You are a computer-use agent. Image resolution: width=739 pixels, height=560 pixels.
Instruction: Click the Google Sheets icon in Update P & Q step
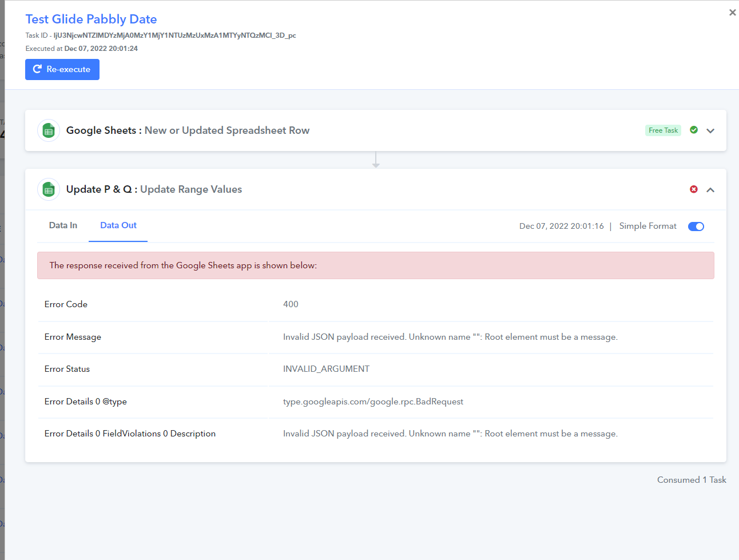(x=49, y=189)
